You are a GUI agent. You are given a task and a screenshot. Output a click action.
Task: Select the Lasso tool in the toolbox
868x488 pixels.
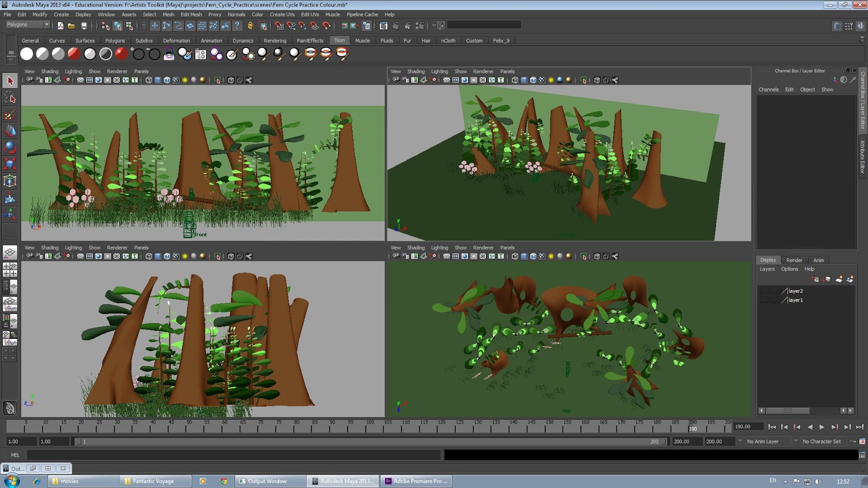click(x=10, y=98)
